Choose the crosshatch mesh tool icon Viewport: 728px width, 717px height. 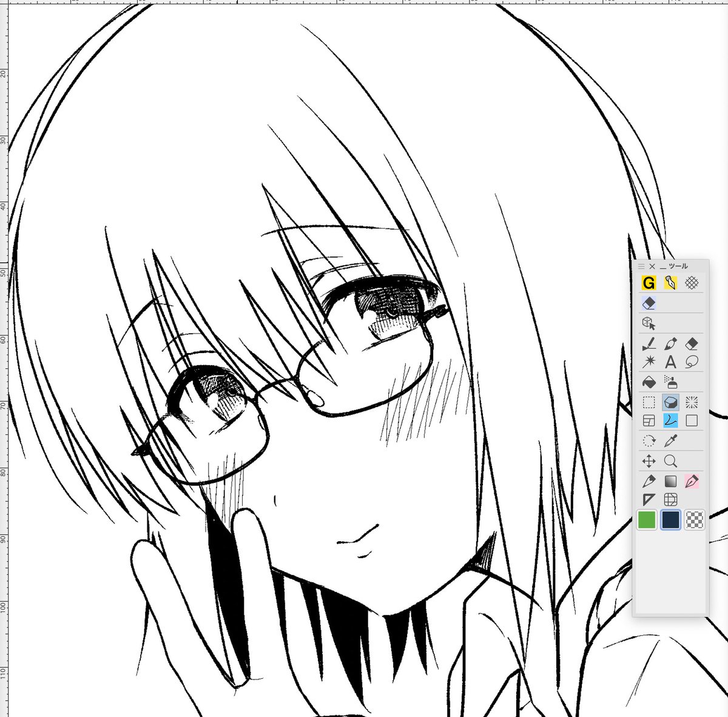tap(692, 283)
